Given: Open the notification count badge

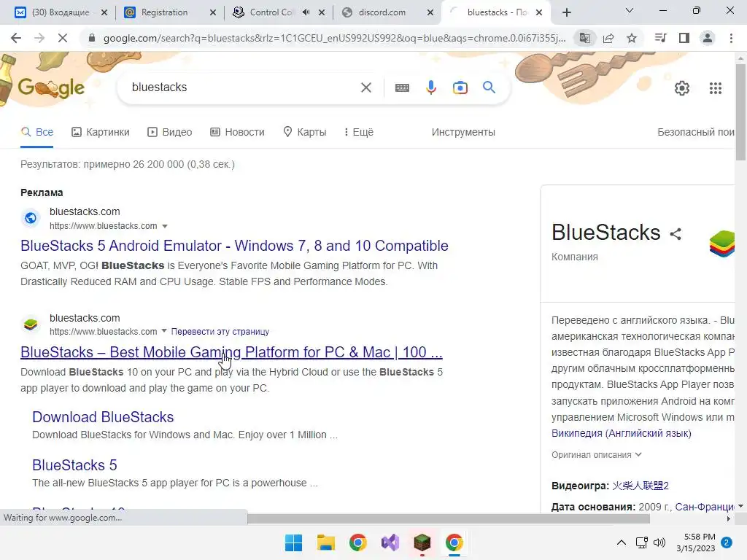Looking at the screenshot, I should [727, 542].
